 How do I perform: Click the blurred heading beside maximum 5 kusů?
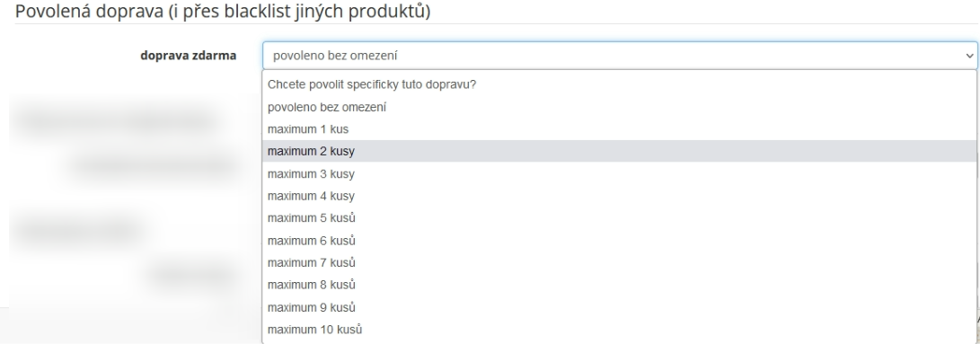[77, 230]
